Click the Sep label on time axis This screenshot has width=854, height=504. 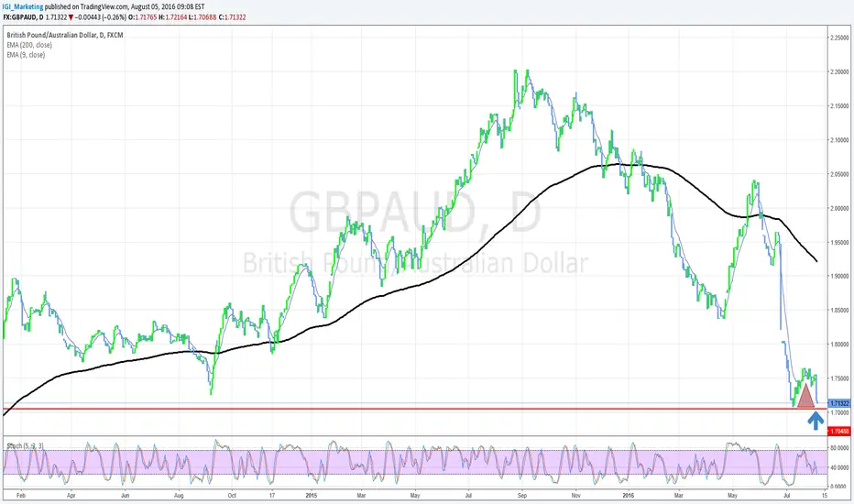[x=522, y=496]
